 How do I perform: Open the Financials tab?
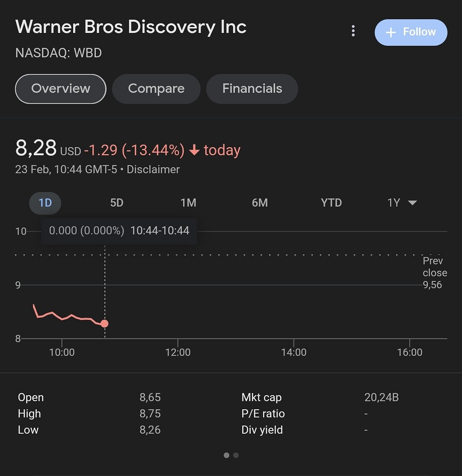[252, 89]
